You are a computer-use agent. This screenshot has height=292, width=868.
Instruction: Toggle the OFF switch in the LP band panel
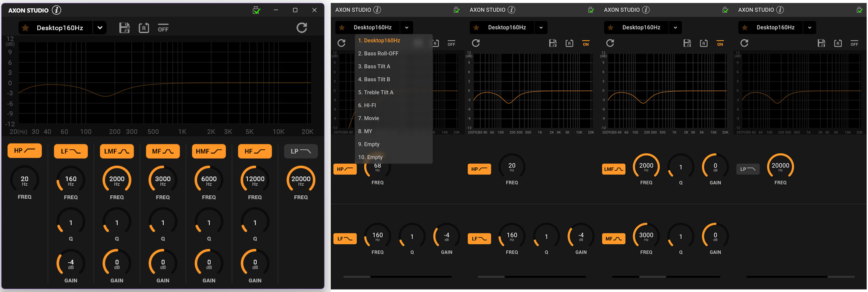tap(855, 44)
